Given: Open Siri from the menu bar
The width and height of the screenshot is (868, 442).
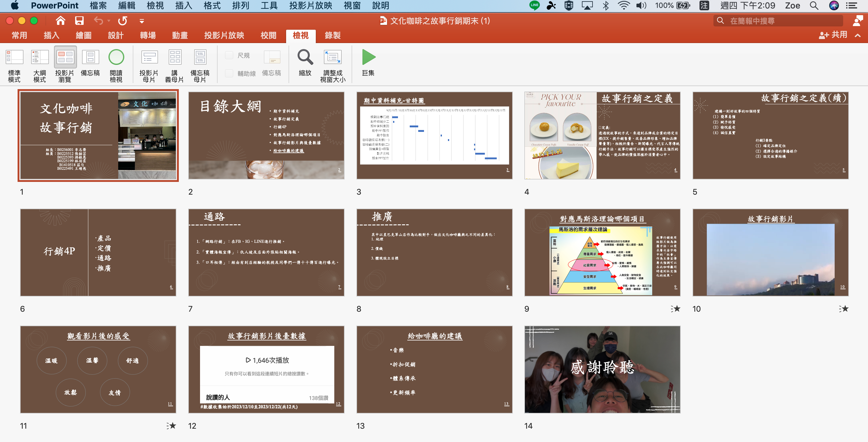Looking at the screenshot, I should [x=834, y=5].
